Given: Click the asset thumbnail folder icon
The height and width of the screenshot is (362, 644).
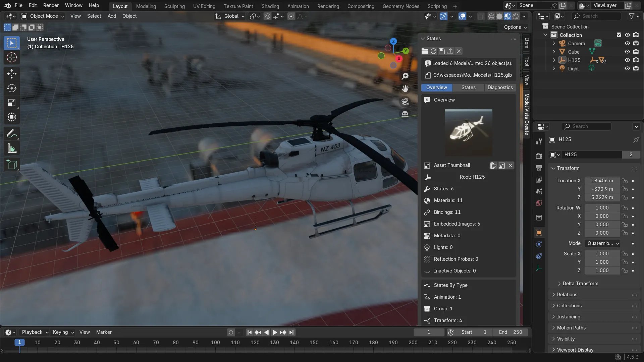Looking at the screenshot, I should 493,166.
